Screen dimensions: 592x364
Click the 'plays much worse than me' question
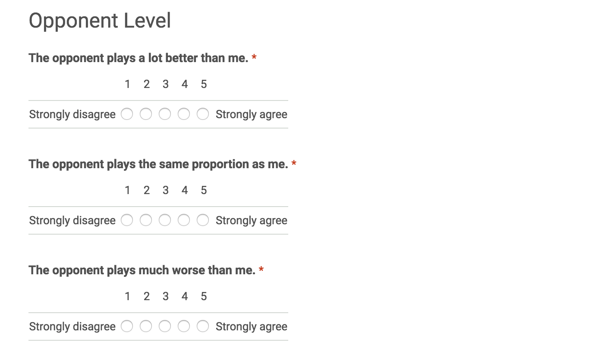(x=142, y=270)
